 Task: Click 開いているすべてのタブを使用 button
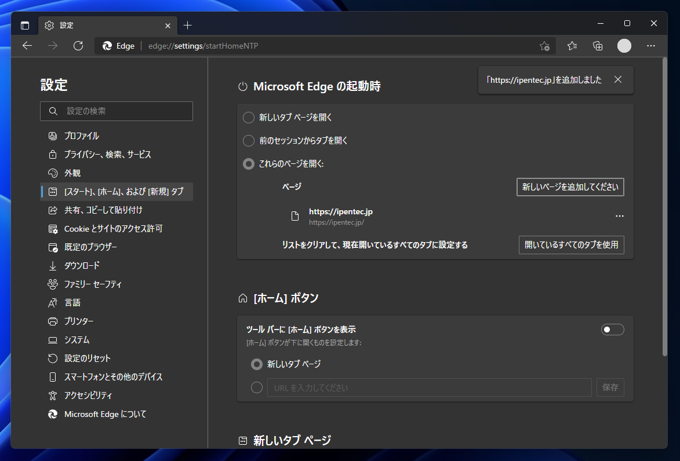pyautogui.click(x=572, y=245)
